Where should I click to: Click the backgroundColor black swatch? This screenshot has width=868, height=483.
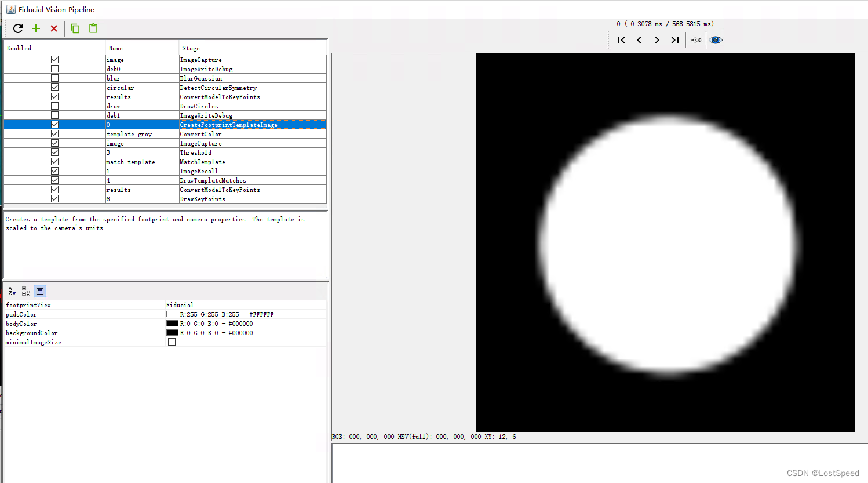click(172, 333)
